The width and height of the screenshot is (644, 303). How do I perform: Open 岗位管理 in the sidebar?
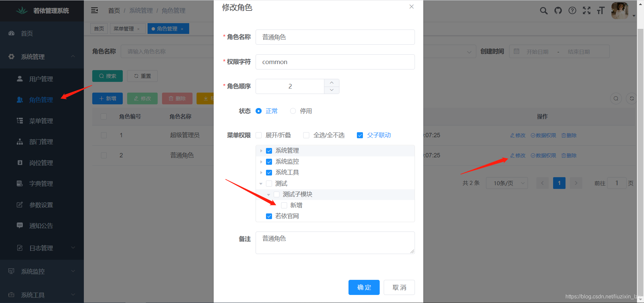[42, 163]
